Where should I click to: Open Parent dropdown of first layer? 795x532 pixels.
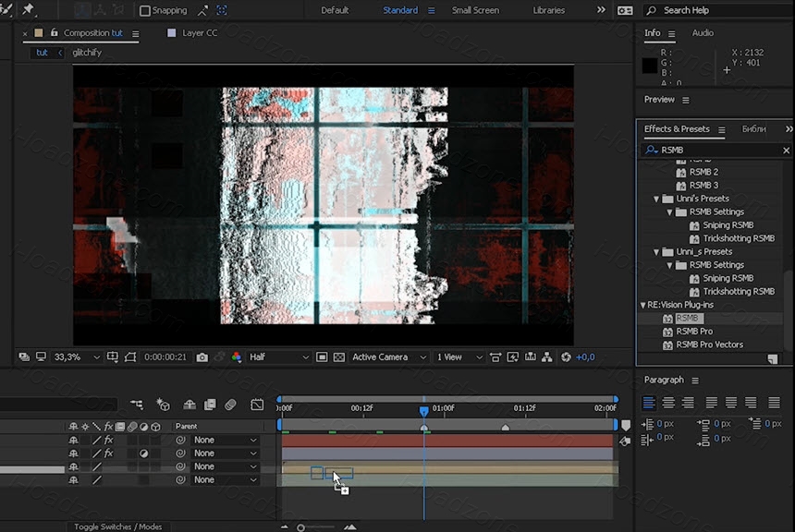click(x=226, y=441)
